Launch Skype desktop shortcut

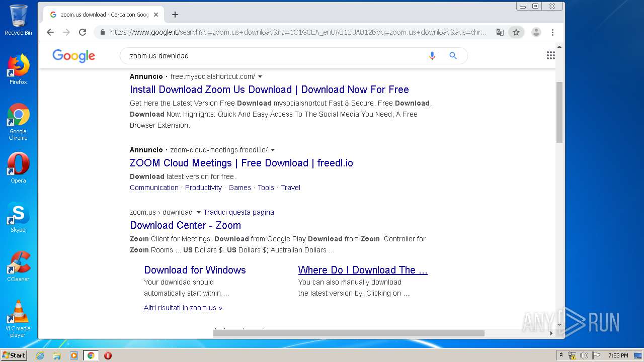point(18,217)
